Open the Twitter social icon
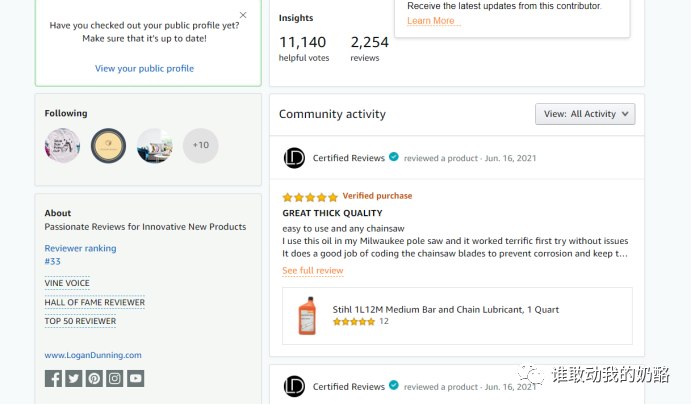The image size is (692, 405). pyautogui.click(x=74, y=379)
